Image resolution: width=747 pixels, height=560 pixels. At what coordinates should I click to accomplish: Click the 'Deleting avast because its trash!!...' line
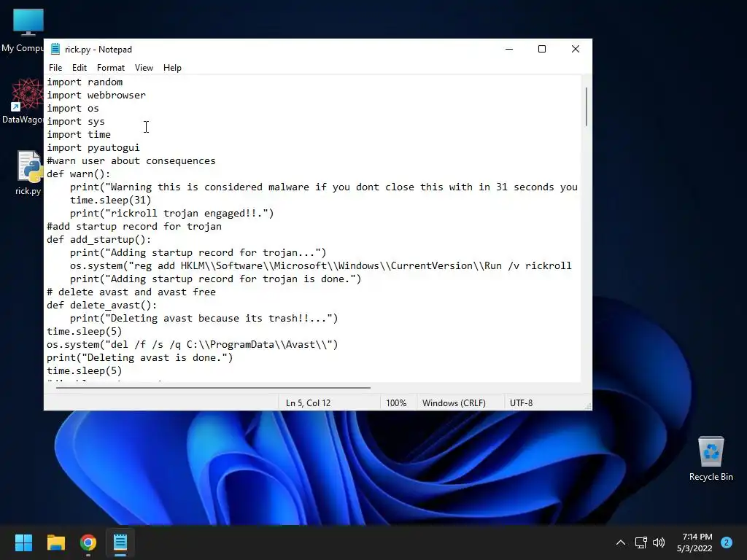coord(204,318)
